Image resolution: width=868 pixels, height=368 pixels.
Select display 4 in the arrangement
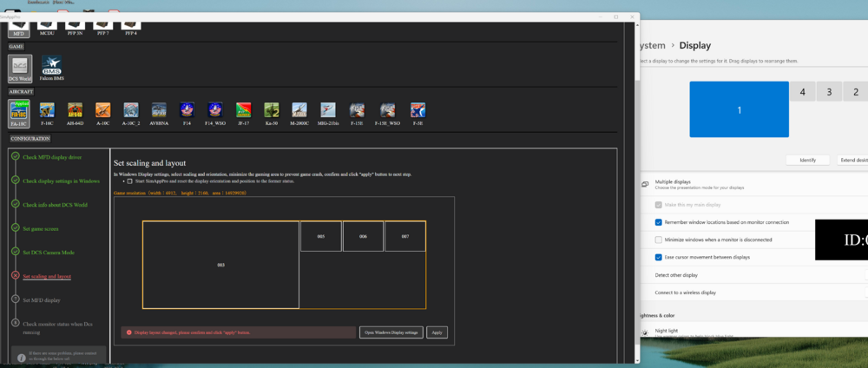click(803, 92)
